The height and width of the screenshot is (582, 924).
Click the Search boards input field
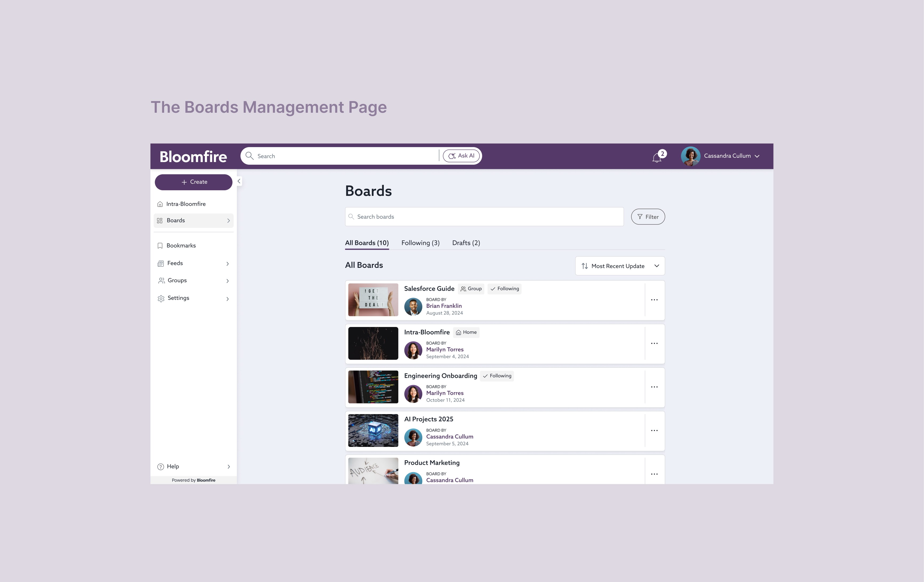[x=484, y=217]
